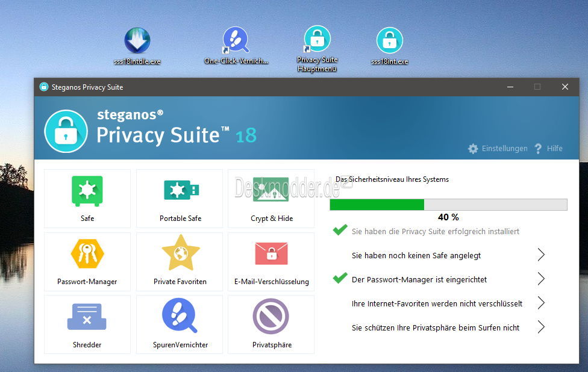Image resolution: width=588 pixels, height=372 pixels.
Task: Click the Steganos title bar lock icon
Action: pos(44,87)
